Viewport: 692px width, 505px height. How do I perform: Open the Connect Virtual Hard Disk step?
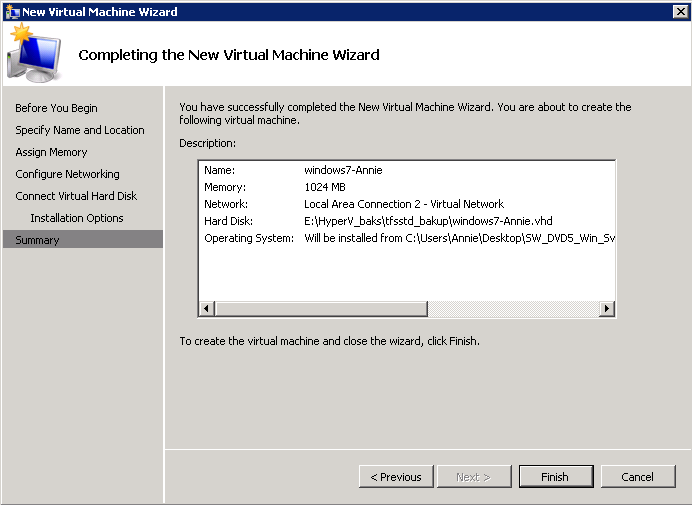(x=76, y=196)
